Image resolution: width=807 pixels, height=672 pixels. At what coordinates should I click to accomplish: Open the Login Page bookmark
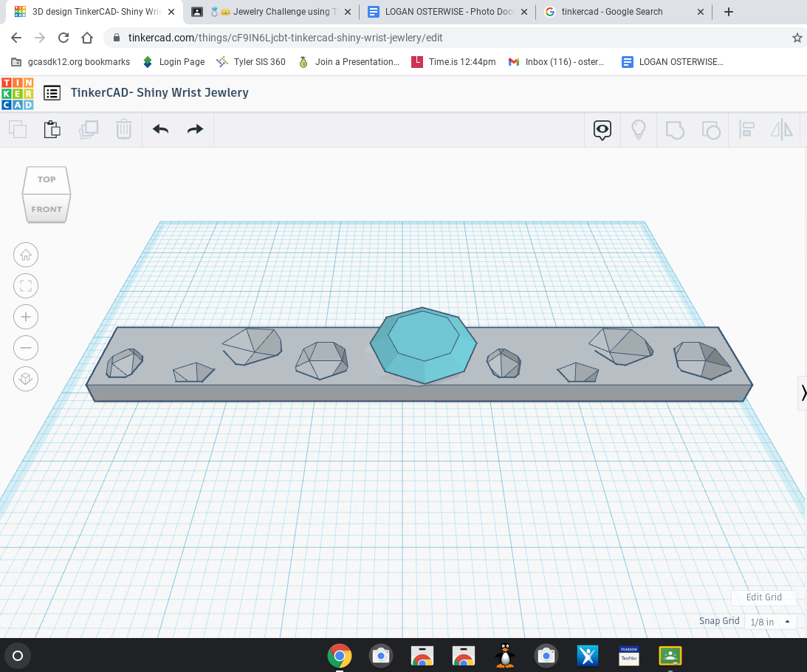point(174,62)
